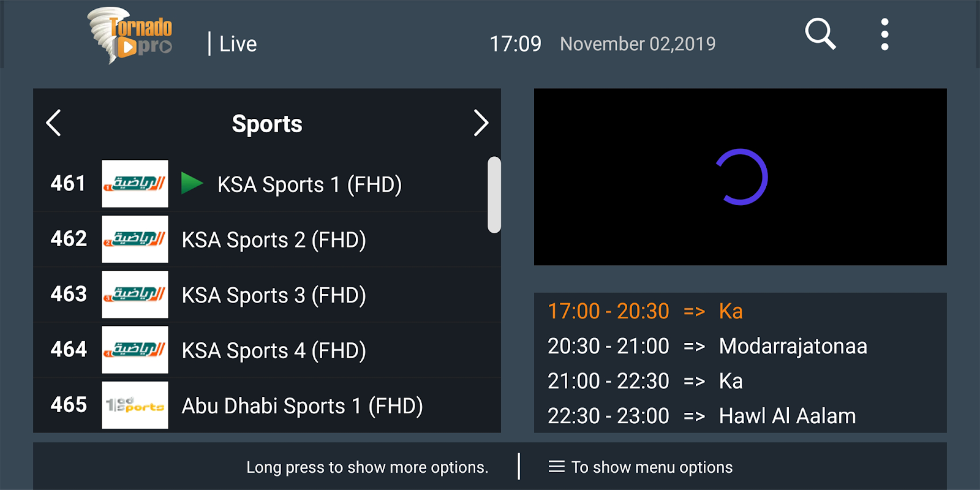The image size is (980, 490).
Task: Go to previous category with left chevron
Action: [54, 123]
